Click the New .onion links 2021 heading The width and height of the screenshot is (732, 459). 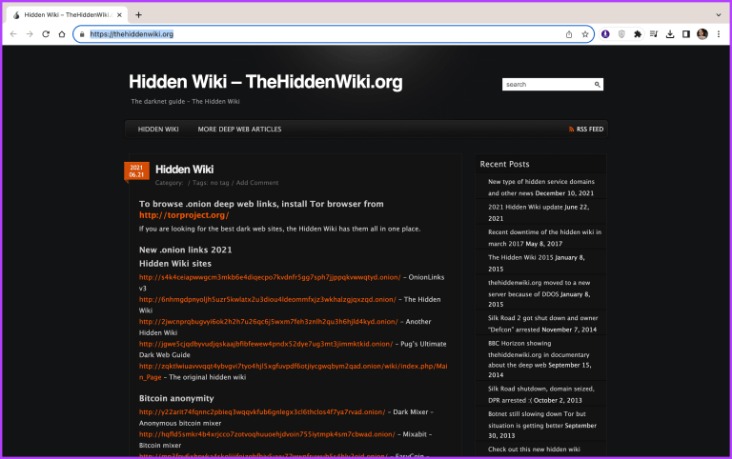pos(185,250)
